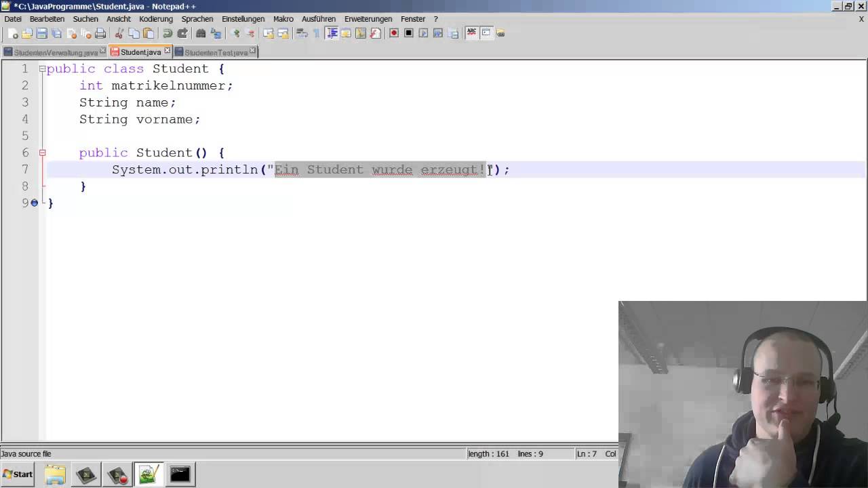Open the Makro menu

(283, 19)
